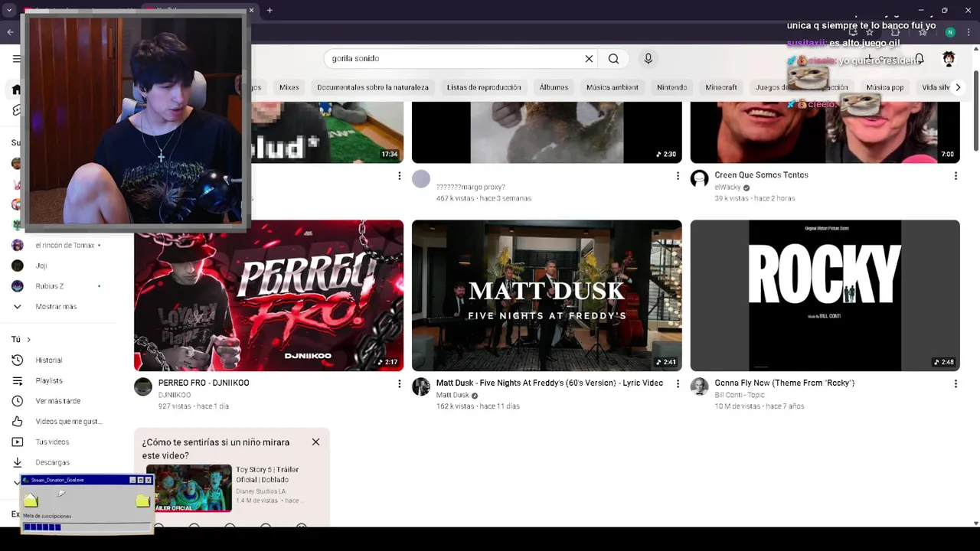Viewport: 980px width, 551px height.
Task: Open 'Gonna Fly Now' title link
Action: point(785,383)
